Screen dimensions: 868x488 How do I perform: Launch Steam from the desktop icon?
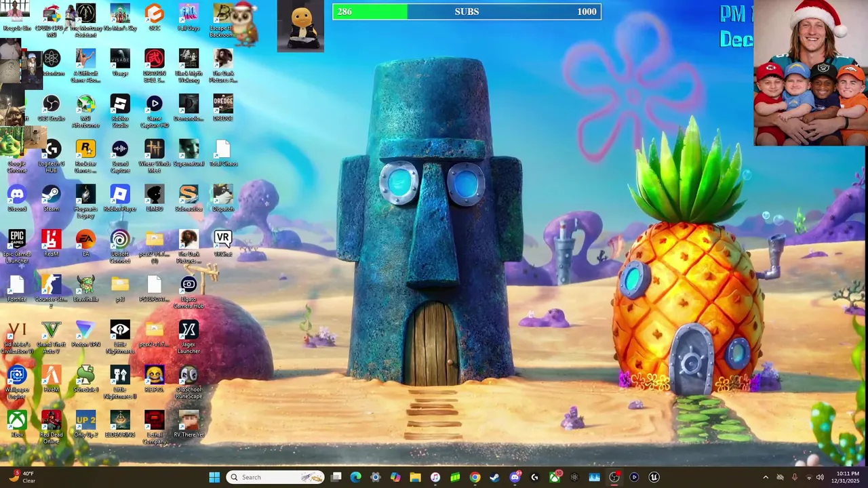(52, 199)
